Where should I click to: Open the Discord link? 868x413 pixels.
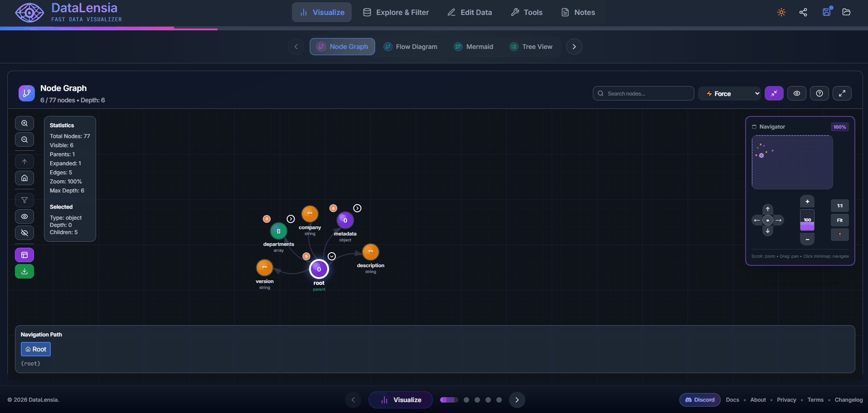(x=700, y=400)
